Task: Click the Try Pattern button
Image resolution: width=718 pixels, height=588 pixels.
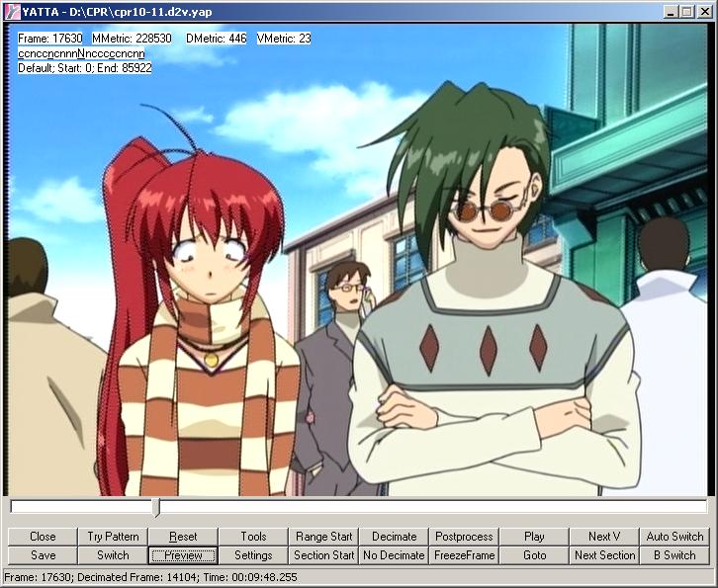Action: tap(113, 537)
